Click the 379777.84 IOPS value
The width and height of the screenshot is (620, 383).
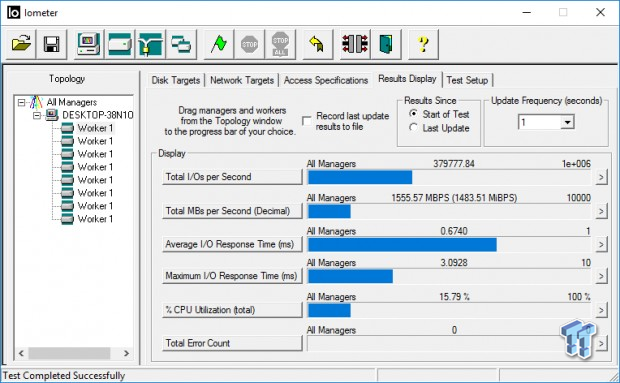[x=454, y=164]
